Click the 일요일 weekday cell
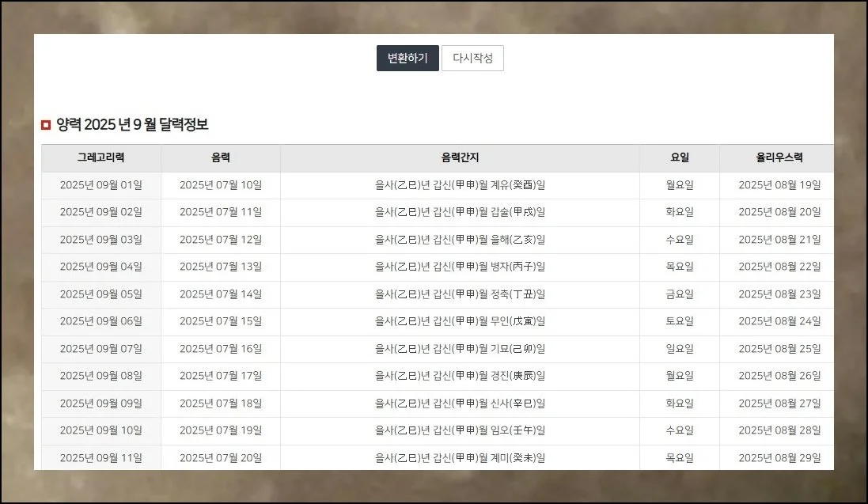This screenshot has width=868, height=504. pos(678,349)
